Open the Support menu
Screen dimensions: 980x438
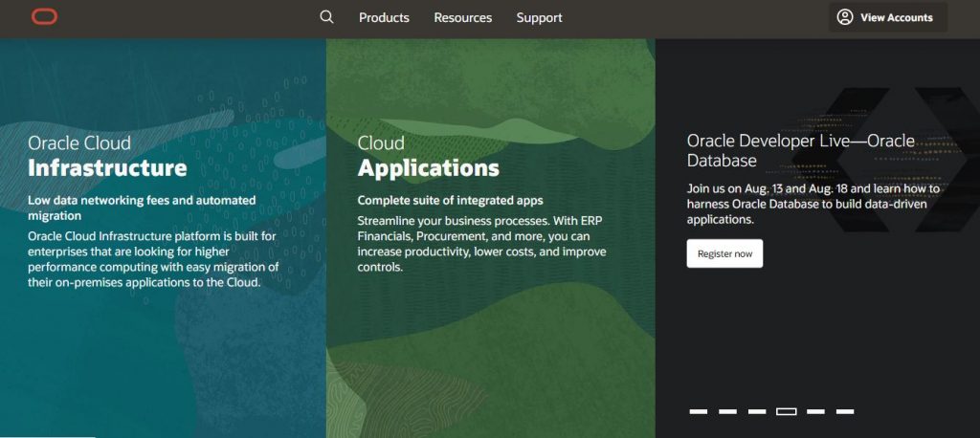point(539,17)
